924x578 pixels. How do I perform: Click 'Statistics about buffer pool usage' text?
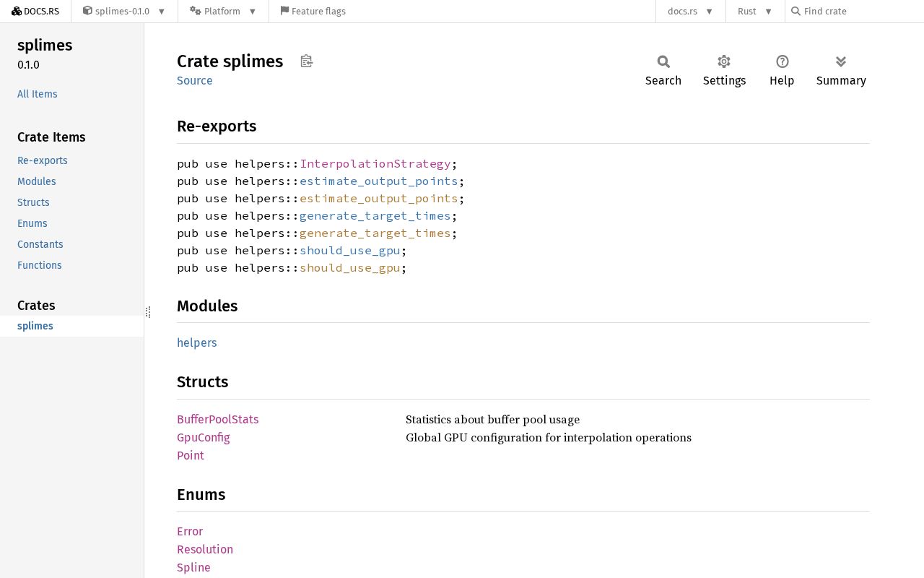coord(492,420)
